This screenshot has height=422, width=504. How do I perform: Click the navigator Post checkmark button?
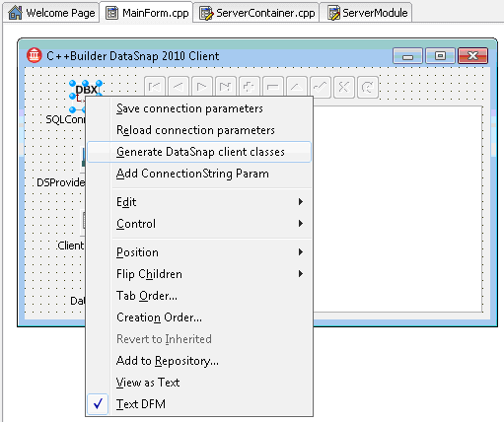pyautogui.click(x=321, y=87)
